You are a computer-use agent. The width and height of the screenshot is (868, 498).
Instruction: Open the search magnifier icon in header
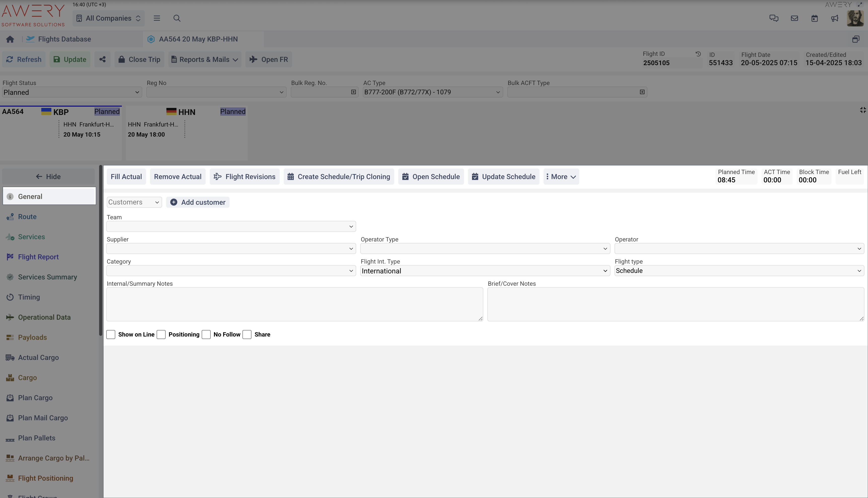click(177, 18)
